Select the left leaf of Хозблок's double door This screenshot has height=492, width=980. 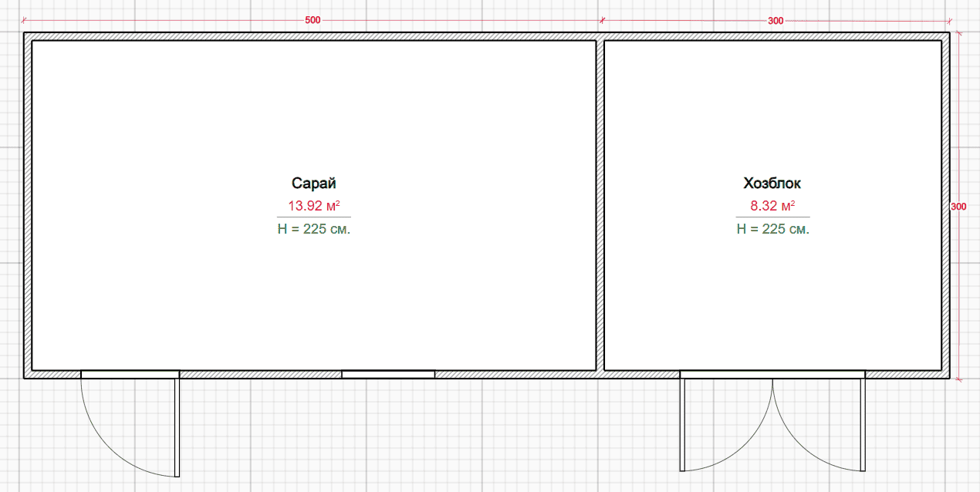(682, 424)
